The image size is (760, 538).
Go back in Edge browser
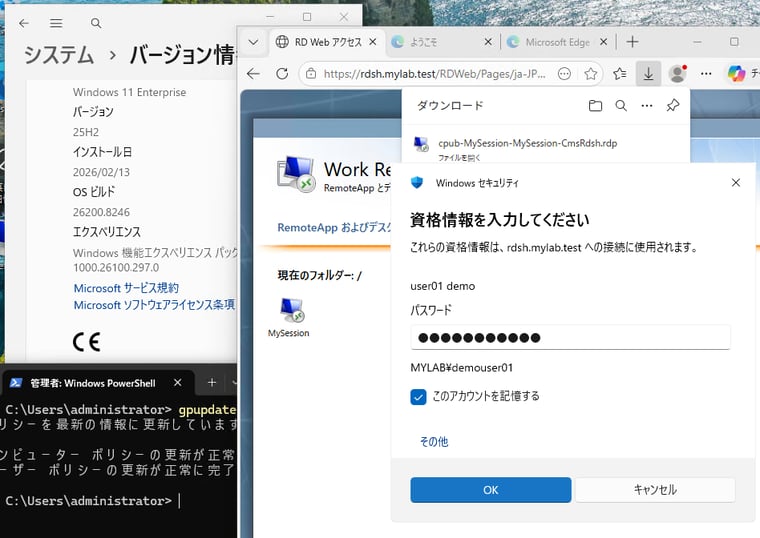tap(253, 74)
